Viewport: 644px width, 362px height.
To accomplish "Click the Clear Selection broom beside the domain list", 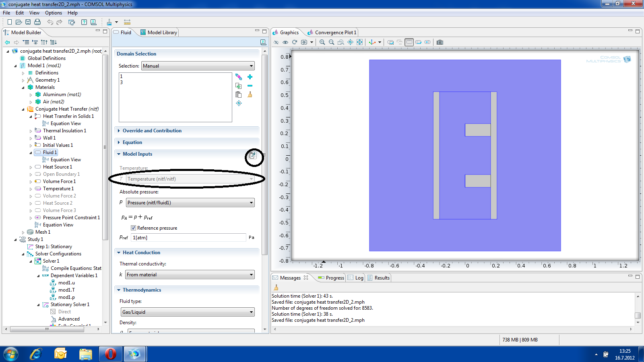I will click(x=250, y=95).
